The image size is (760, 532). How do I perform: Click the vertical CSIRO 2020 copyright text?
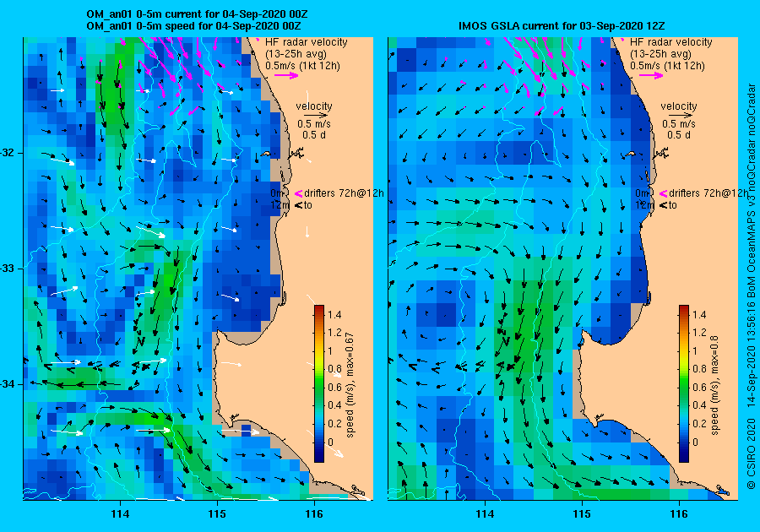point(752,287)
